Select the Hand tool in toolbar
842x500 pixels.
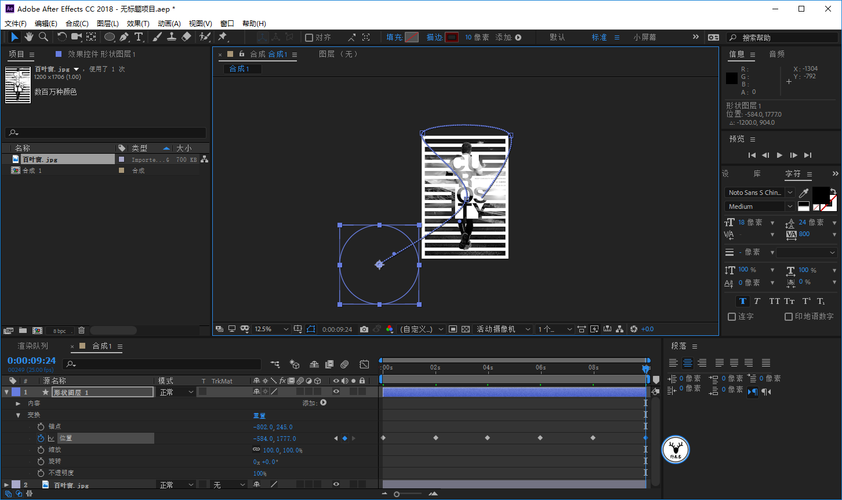[x=28, y=37]
